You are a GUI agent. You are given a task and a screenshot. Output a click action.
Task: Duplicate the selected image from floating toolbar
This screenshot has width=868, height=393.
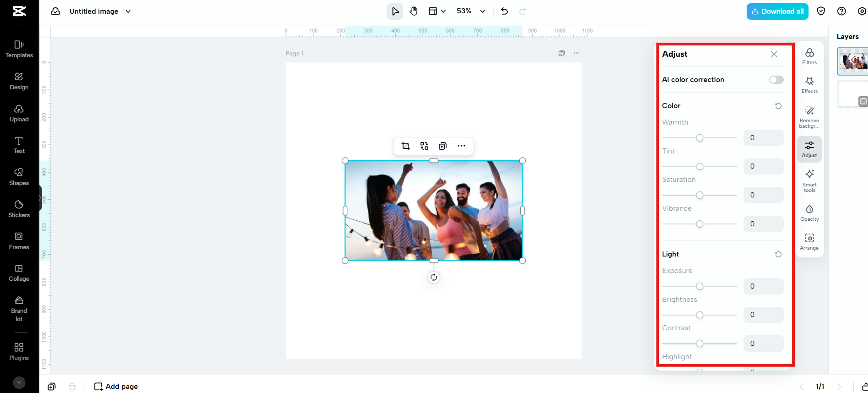[x=442, y=146]
